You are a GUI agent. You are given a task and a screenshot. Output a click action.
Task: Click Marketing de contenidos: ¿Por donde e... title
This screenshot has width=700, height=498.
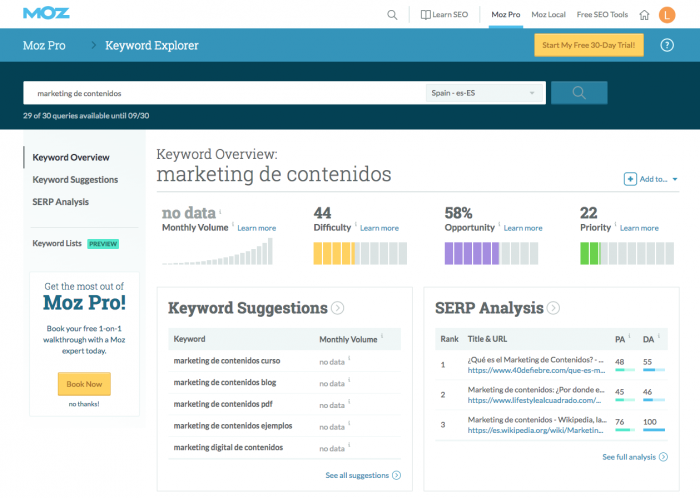[536, 390]
